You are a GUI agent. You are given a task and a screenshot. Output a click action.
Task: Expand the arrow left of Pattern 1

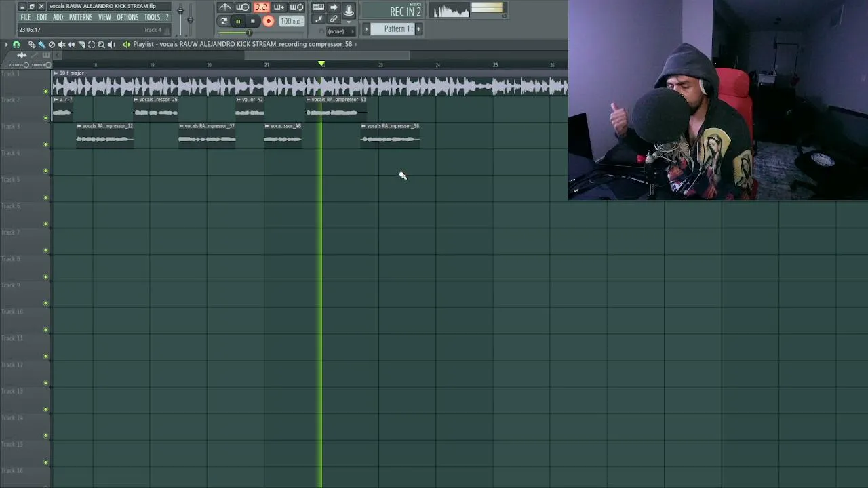coord(366,29)
